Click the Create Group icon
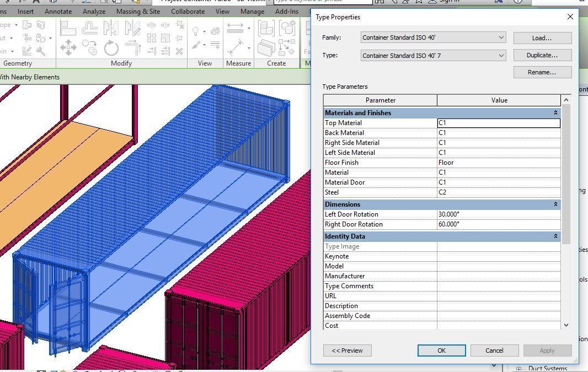The height and width of the screenshot is (372, 588). 287,28
